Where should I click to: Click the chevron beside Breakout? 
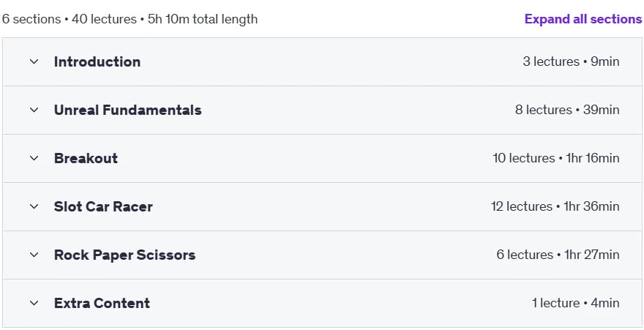click(34, 158)
